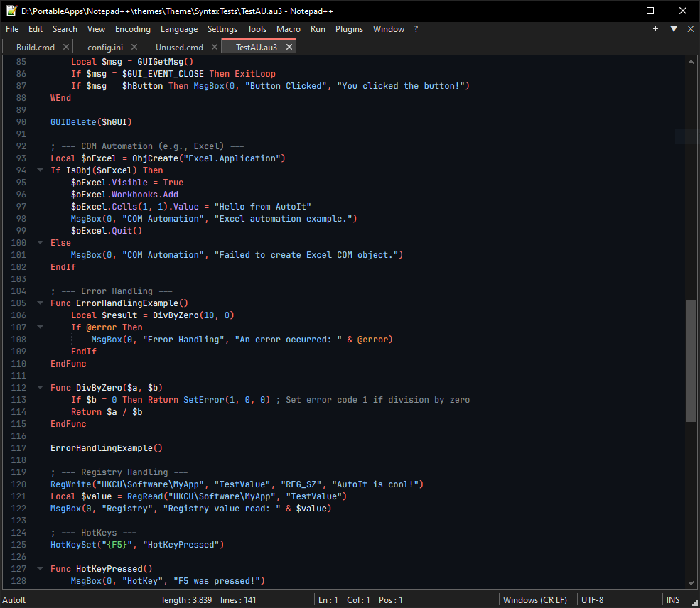This screenshot has height=608, width=700.
Task: Collapse the fold at line 94 If IsObj block
Action: tap(40, 170)
